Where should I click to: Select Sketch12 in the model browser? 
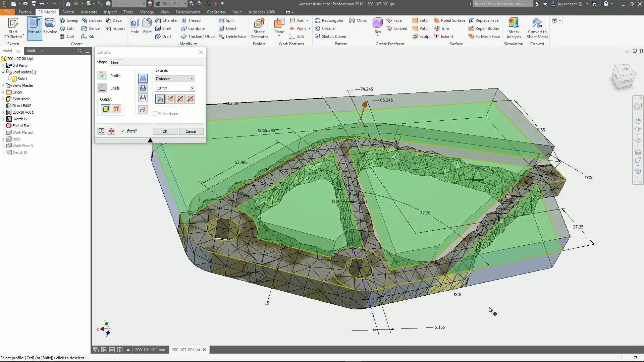pyautogui.click(x=20, y=119)
